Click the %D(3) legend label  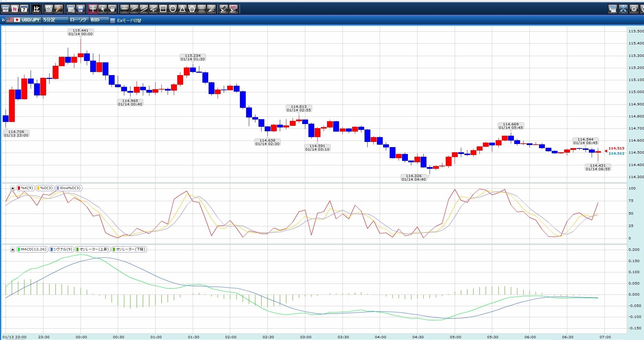[45, 188]
